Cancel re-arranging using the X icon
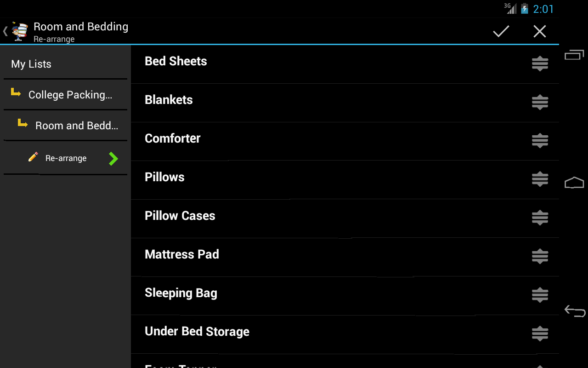The width and height of the screenshot is (588, 368). (539, 31)
